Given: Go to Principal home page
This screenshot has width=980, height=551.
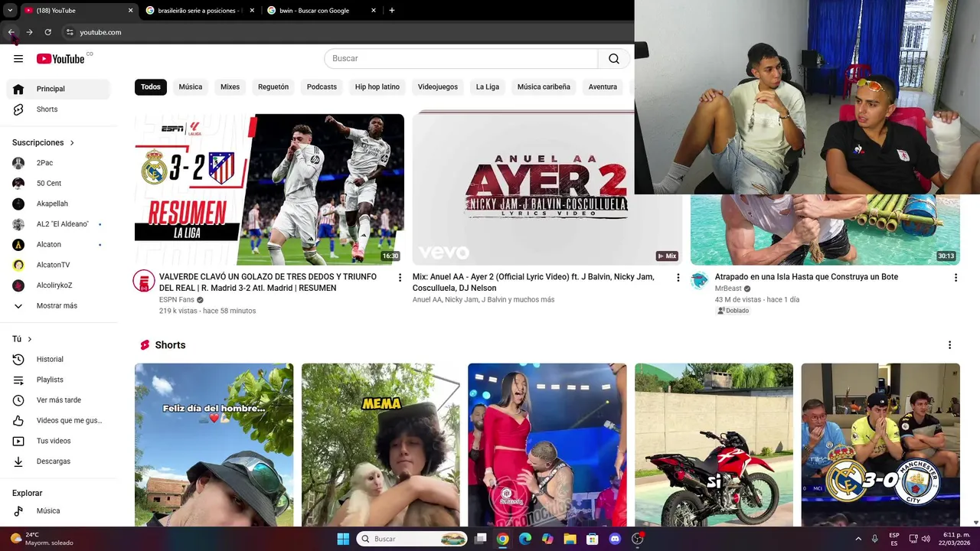Looking at the screenshot, I should [x=58, y=89].
